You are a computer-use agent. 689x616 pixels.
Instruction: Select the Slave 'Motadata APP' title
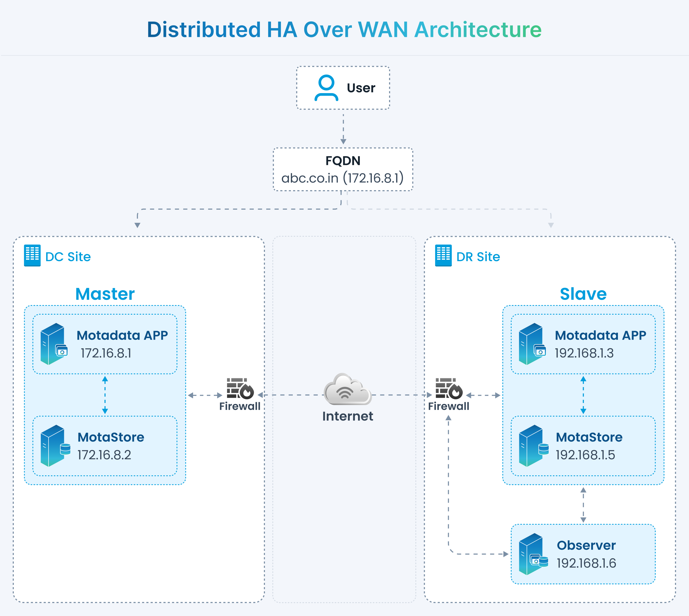600,335
